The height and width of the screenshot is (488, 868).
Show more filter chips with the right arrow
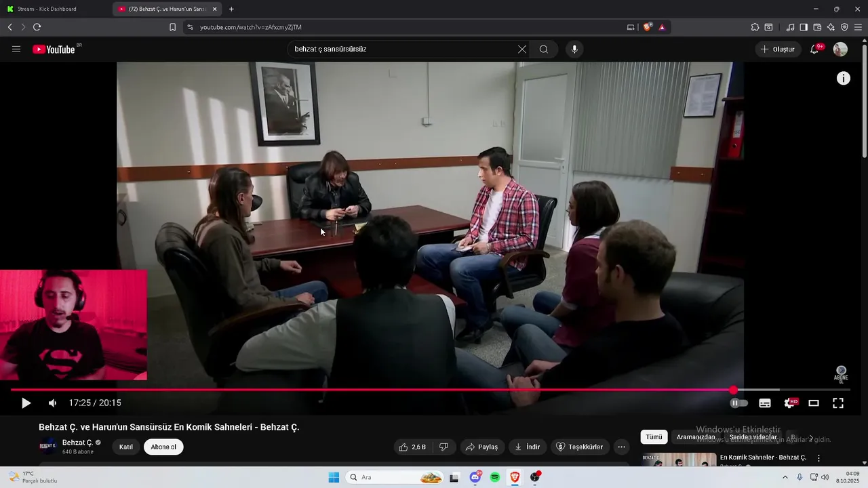811,438
